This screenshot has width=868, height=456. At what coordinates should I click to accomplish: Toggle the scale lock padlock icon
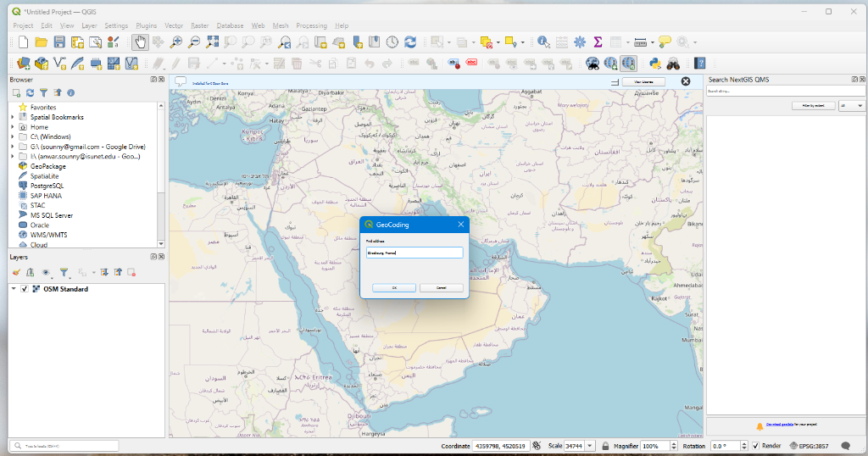coord(605,446)
